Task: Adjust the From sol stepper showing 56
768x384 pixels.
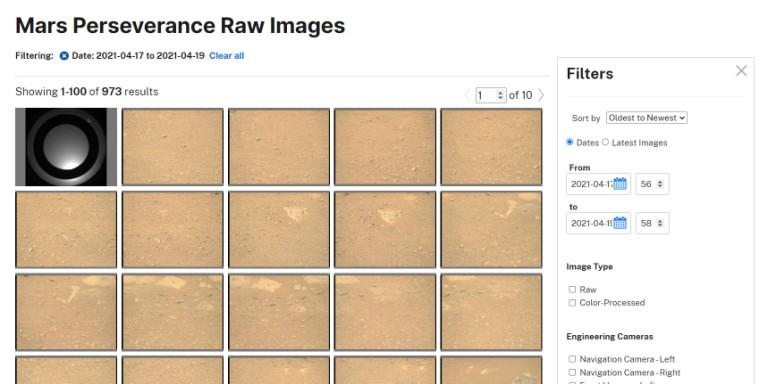Action: pos(652,184)
